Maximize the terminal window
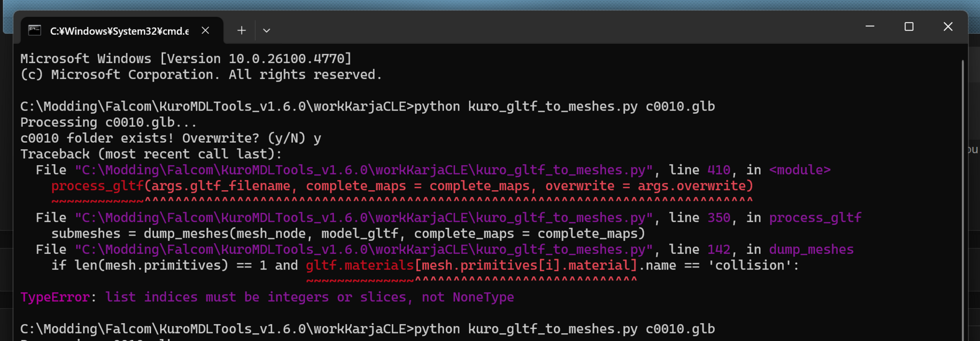This screenshot has height=341, width=980. click(x=909, y=27)
